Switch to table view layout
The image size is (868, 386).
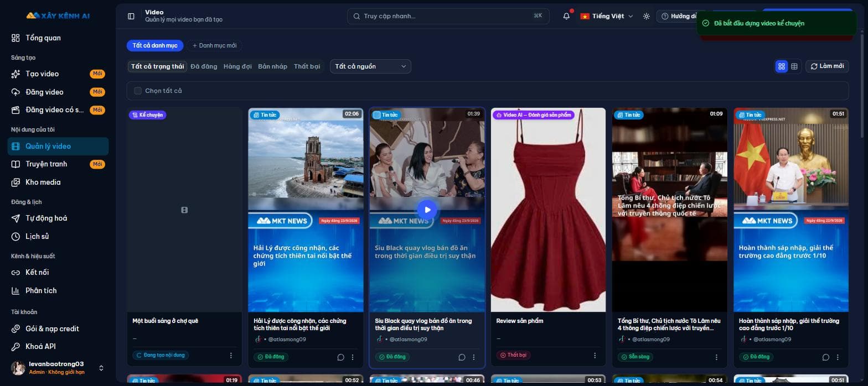(794, 66)
